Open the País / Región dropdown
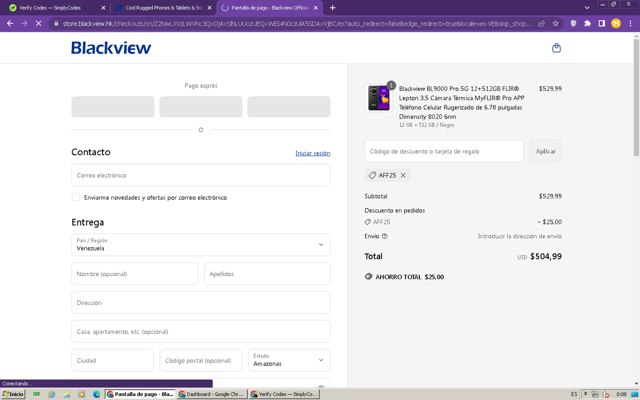 pyautogui.click(x=201, y=244)
